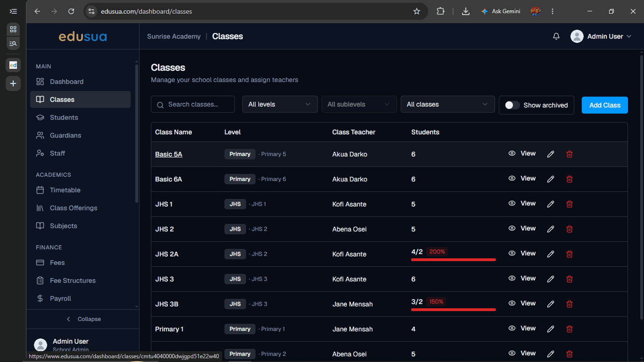Open the All classes dropdown
The width and height of the screenshot is (644, 362).
(x=448, y=104)
